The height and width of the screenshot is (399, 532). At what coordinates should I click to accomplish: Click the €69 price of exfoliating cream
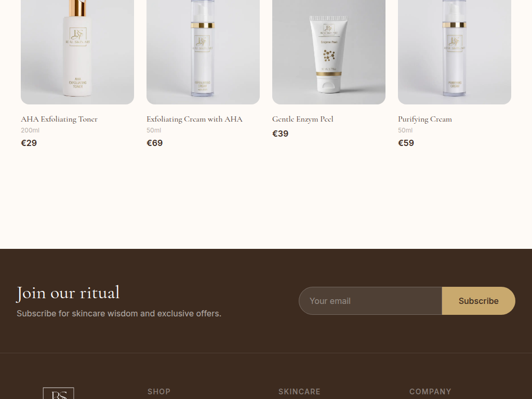pos(154,143)
